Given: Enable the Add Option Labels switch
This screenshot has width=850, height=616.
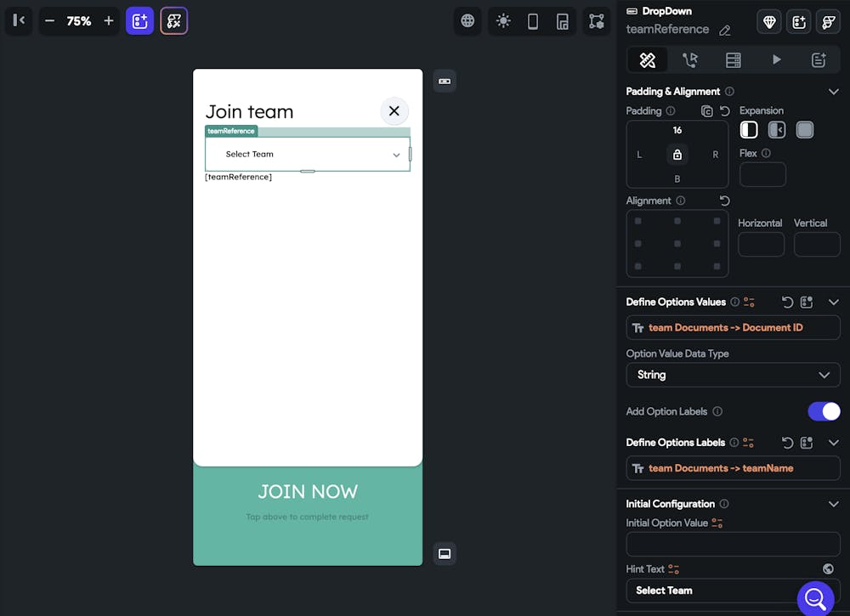Looking at the screenshot, I should [x=824, y=411].
